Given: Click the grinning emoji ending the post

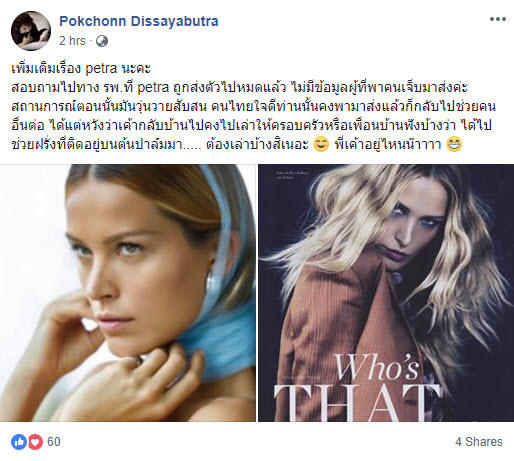Looking at the screenshot, I should click(x=454, y=144).
